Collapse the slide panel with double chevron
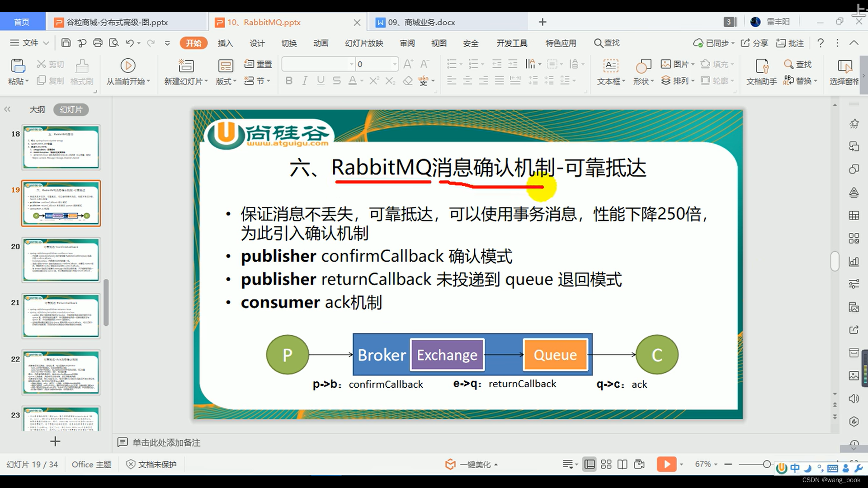The height and width of the screenshot is (488, 868). (7, 109)
